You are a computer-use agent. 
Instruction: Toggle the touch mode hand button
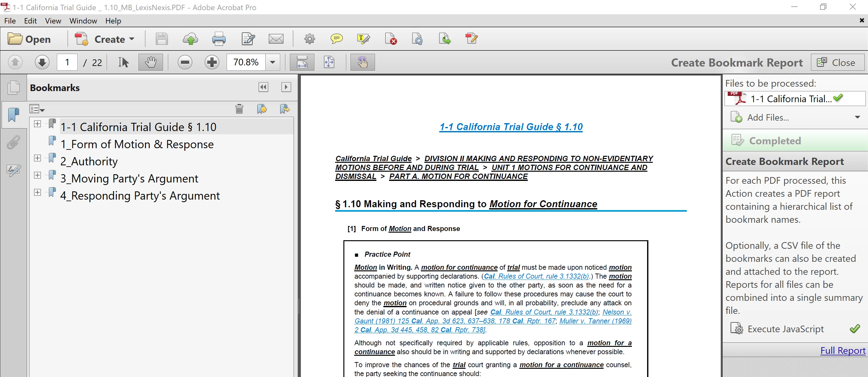(362, 62)
